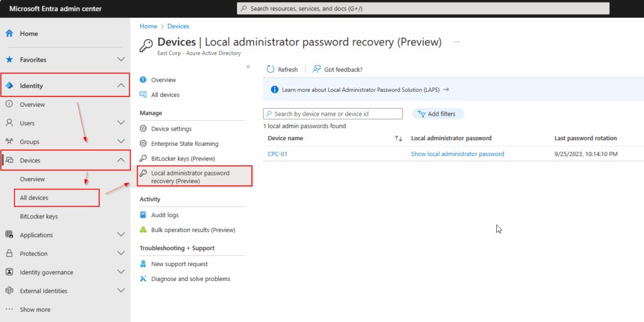Click the Device settings gear icon
The image size is (644, 322).
tap(143, 129)
